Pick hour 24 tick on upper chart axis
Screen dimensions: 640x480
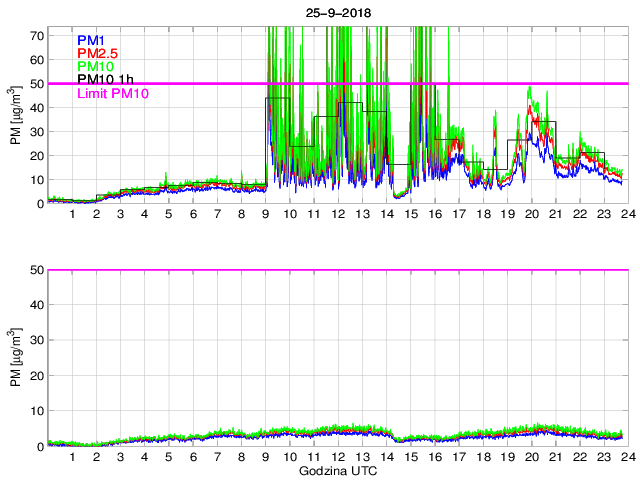click(627, 215)
